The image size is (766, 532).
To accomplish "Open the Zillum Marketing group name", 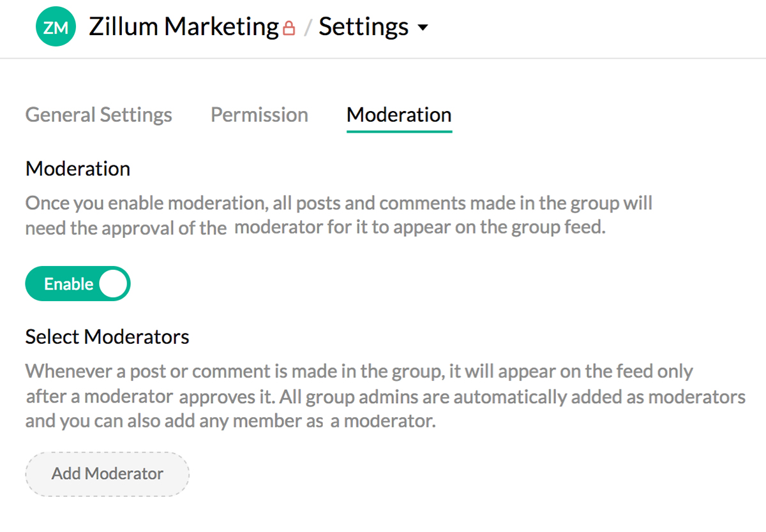I will [184, 27].
